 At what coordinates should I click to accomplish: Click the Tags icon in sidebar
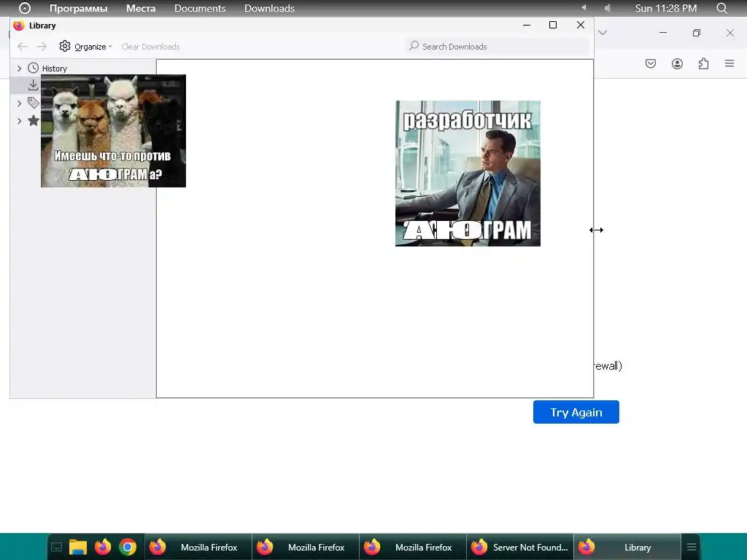coord(33,102)
